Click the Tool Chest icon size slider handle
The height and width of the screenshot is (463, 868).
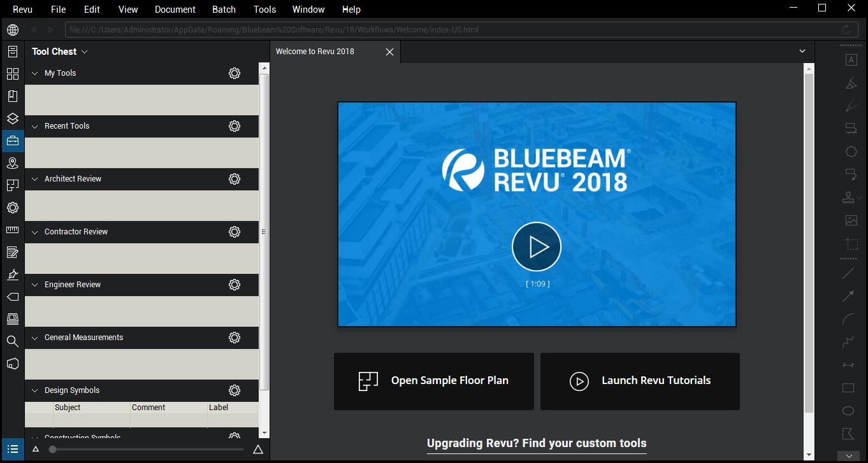tap(52, 450)
